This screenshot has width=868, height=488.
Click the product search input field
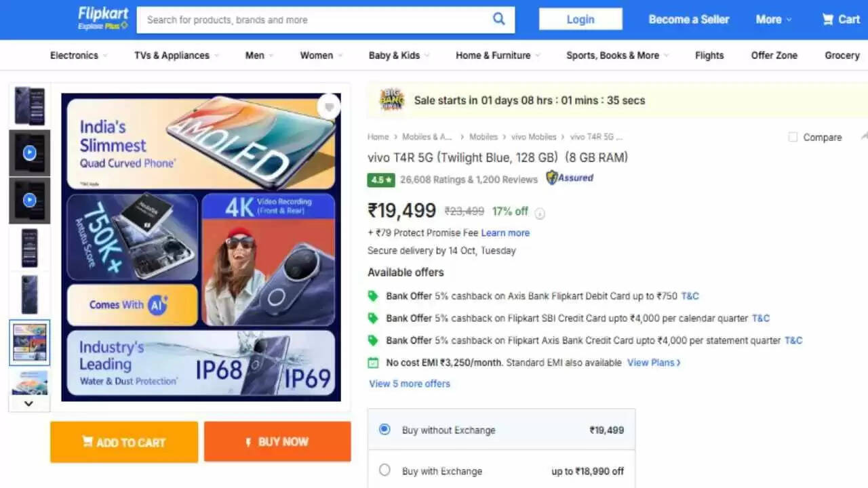coord(315,20)
